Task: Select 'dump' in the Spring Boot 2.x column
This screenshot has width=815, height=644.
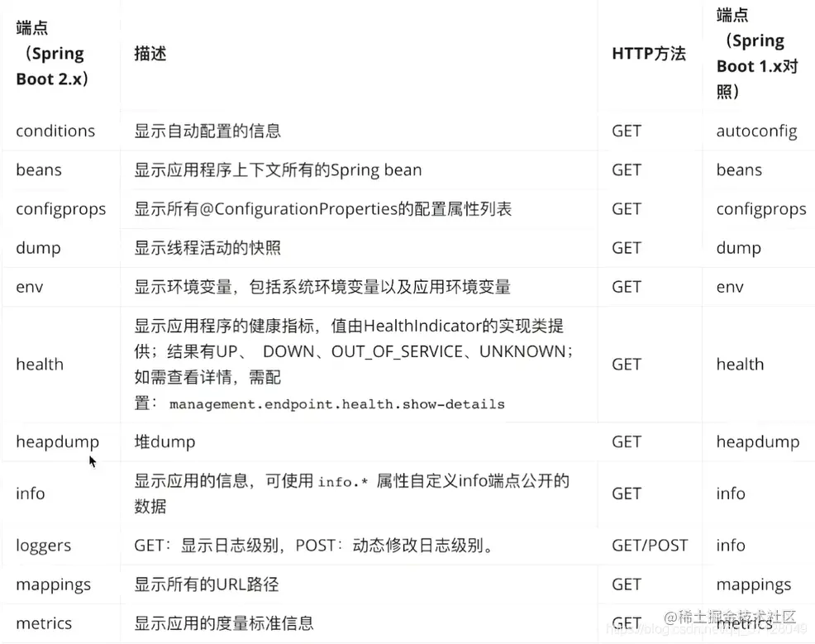Action: (39, 248)
